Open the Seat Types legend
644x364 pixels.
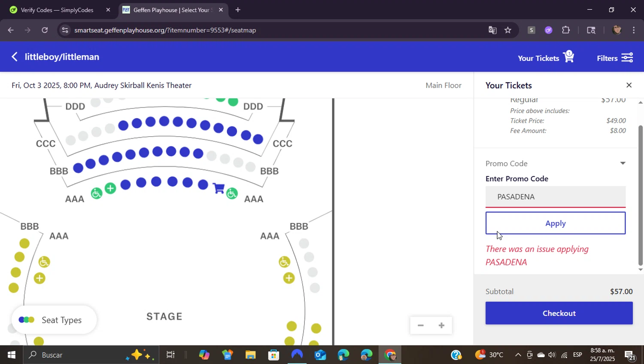pyautogui.click(x=54, y=320)
